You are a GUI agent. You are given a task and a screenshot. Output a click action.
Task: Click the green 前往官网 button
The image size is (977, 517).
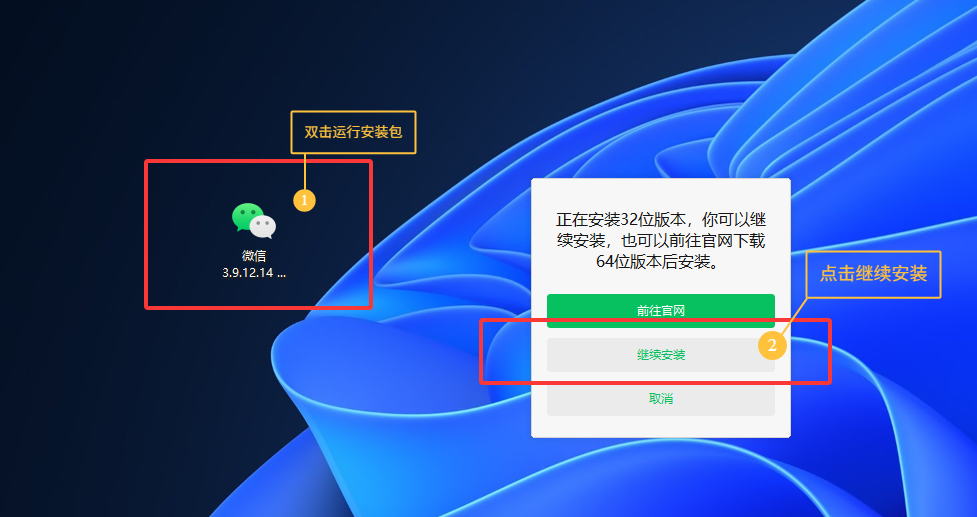coord(660,310)
